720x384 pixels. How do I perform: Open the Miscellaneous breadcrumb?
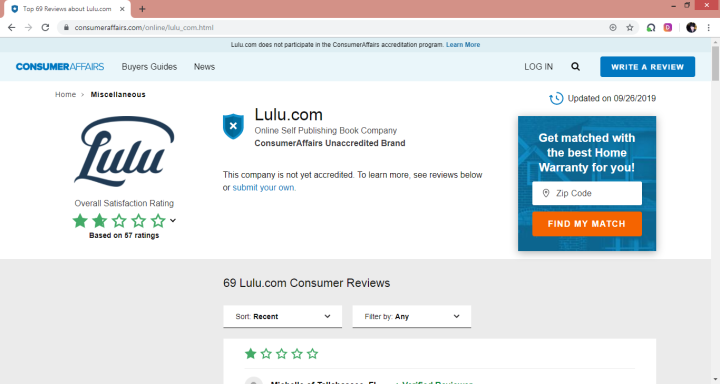click(118, 94)
